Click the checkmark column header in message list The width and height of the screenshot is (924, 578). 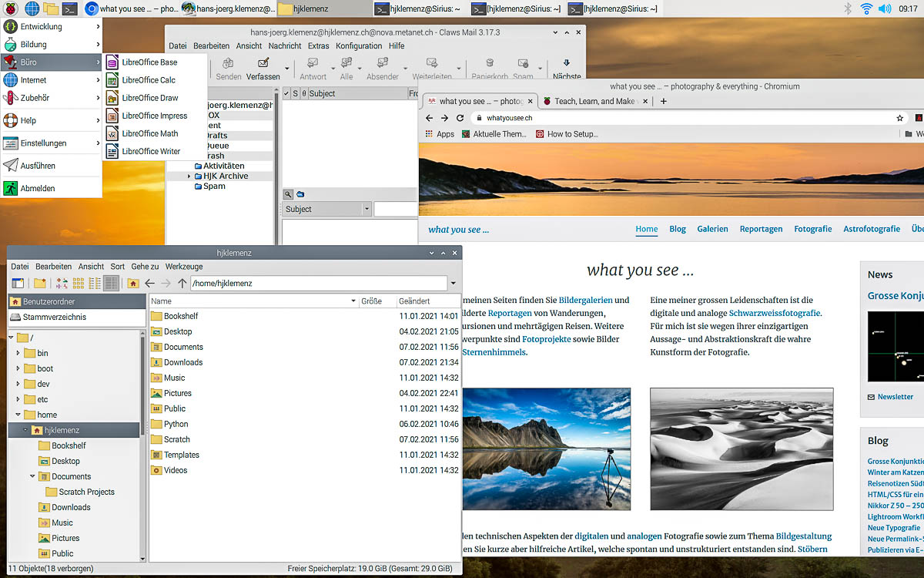[x=286, y=93]
